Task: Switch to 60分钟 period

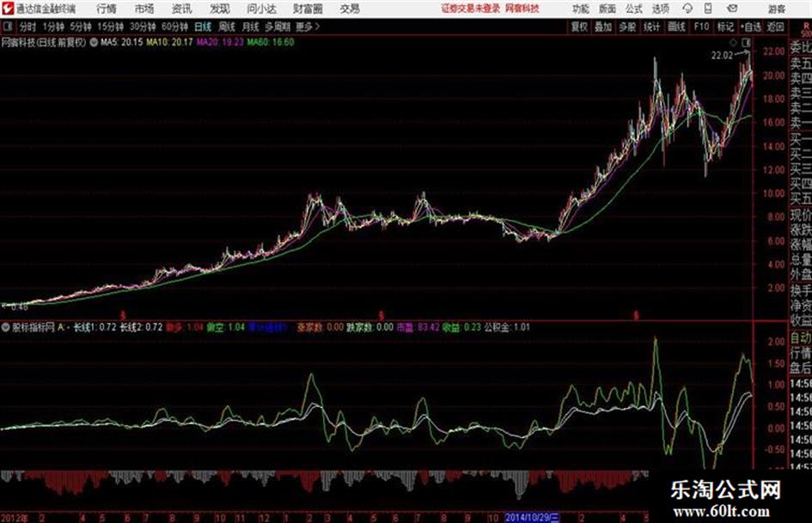Action: pos(175,27)
